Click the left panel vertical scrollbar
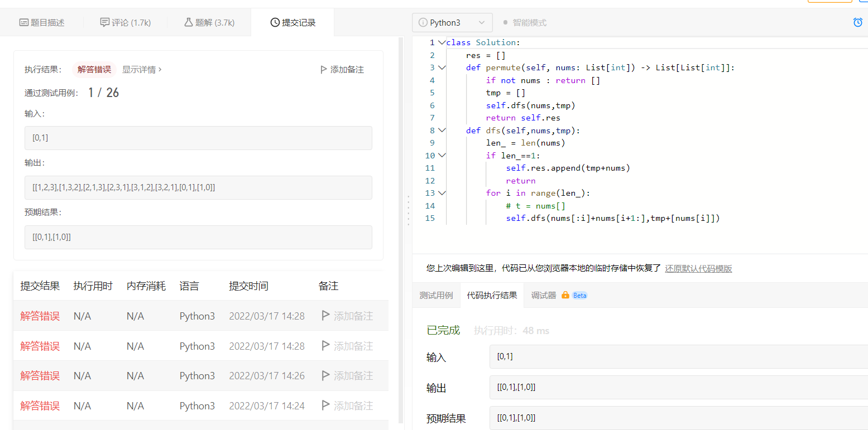Viewport: 868px width, 430px height. coord(400,223)
